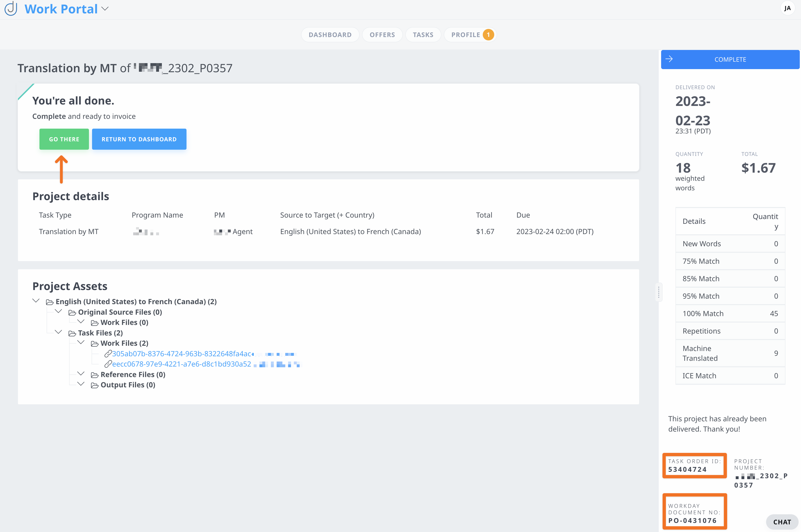The width and height of the screenshot is (801, 532).
Task: Collapse the English to French (Canada) tree node
Action: pyautogui.click(x=36, y=301)
